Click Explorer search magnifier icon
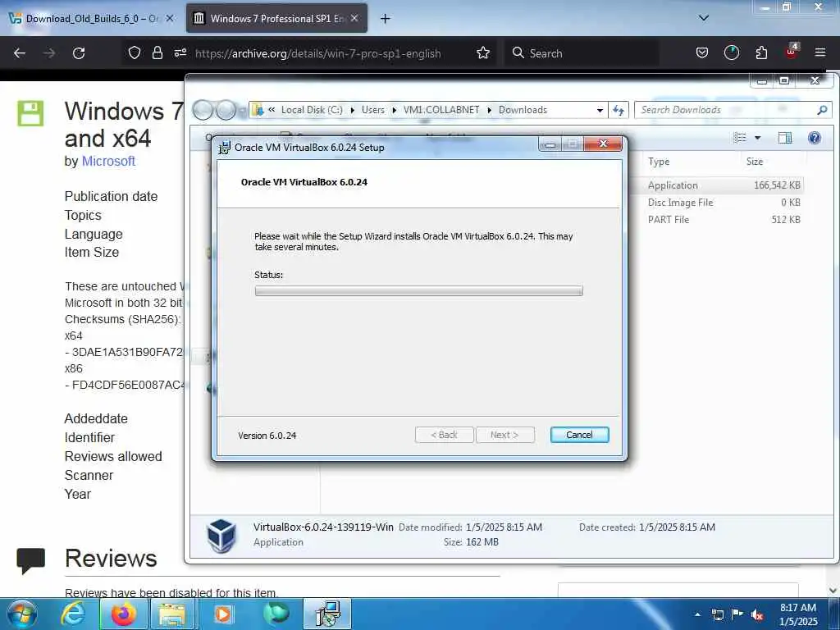Image resolution: width=840 pixels, height=630 pixels. [x=822, y=110]
